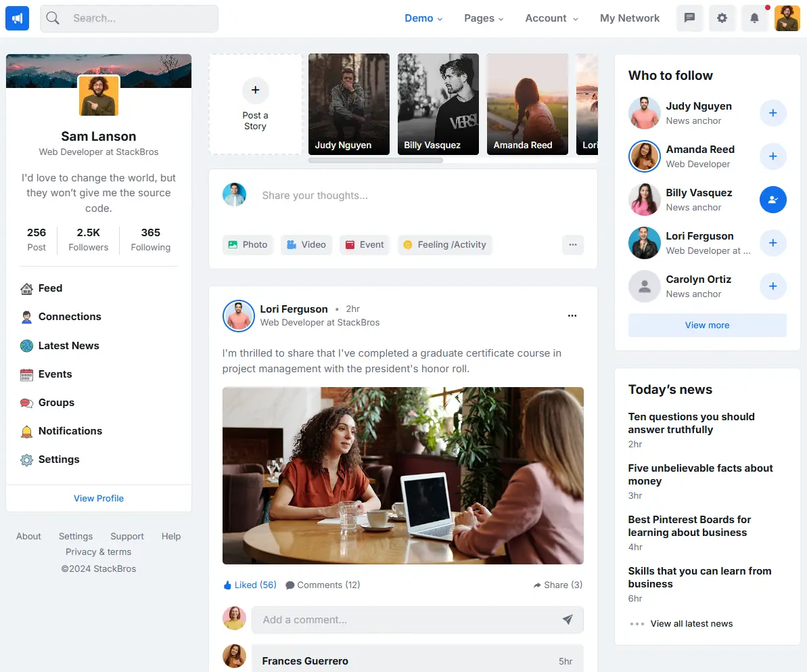The height and width of the screenshot is (672, 807).
Task: Open Comments (12) on the post
Action: point(323,585)
